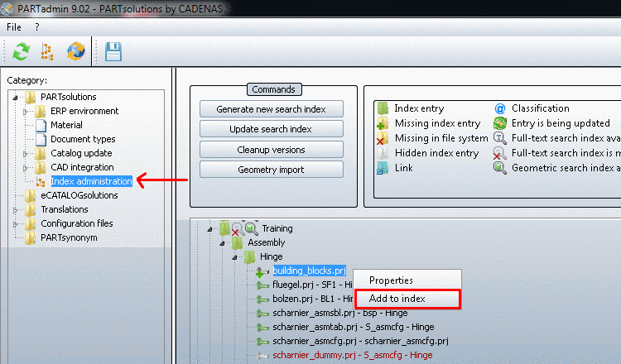The width and height of the screenshot is (621, 364).
Task: Click the Link legend icon
Action: pyautogui.click(x=383, y=168)
